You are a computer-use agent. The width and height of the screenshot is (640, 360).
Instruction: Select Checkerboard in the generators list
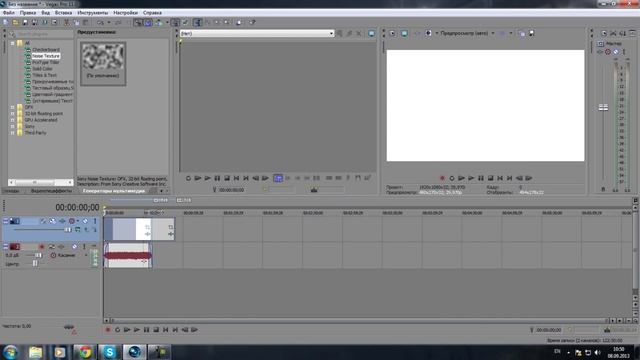pos(46,50)
